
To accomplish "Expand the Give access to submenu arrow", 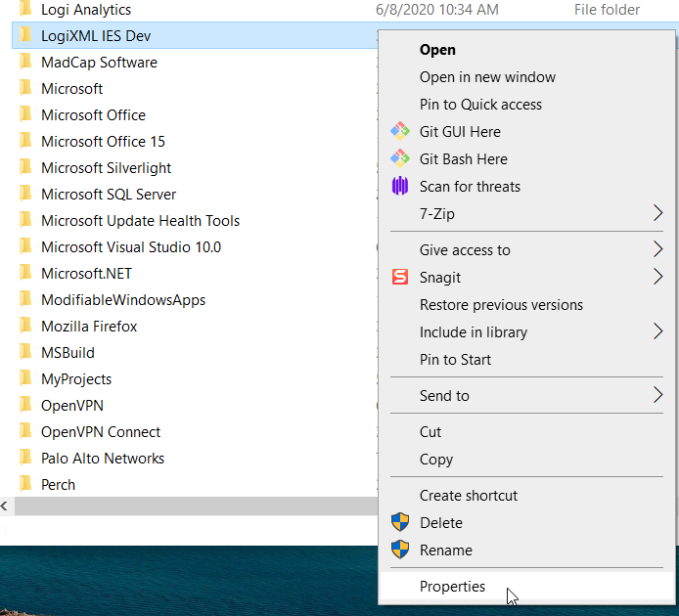I will coord(657,249).
